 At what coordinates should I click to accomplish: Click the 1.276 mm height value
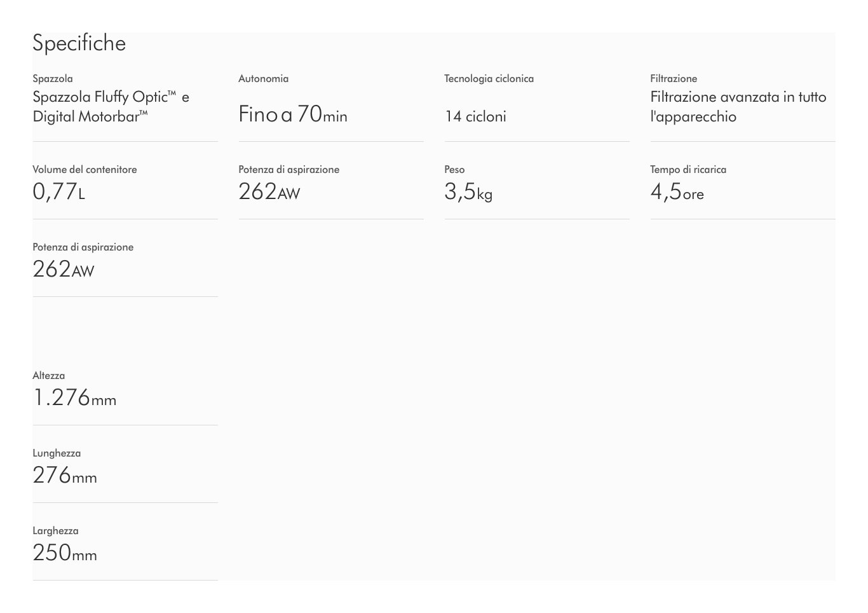[74, 398]
